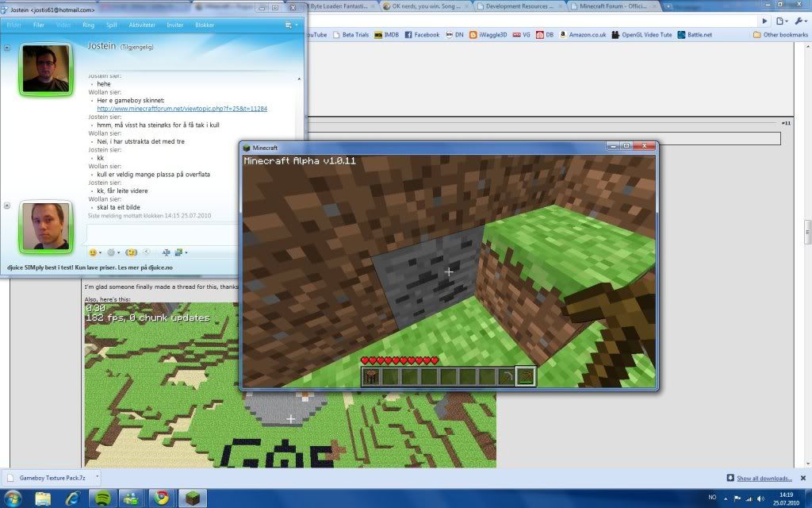812x508 pixels.
Task: Open Spill menu in the Messenger window
Action: click(x=111, y=25)
